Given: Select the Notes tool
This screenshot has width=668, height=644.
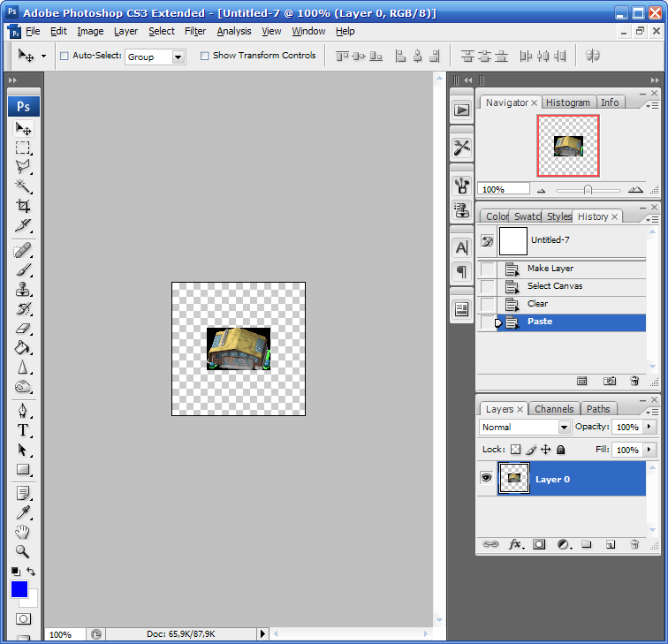Looking at the screenshot, I should point(23,493).
